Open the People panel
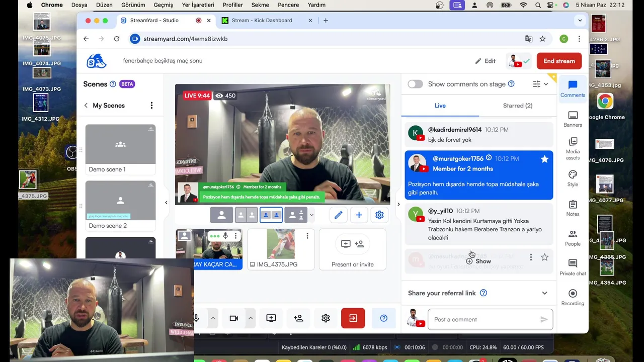 coord(573,238)
